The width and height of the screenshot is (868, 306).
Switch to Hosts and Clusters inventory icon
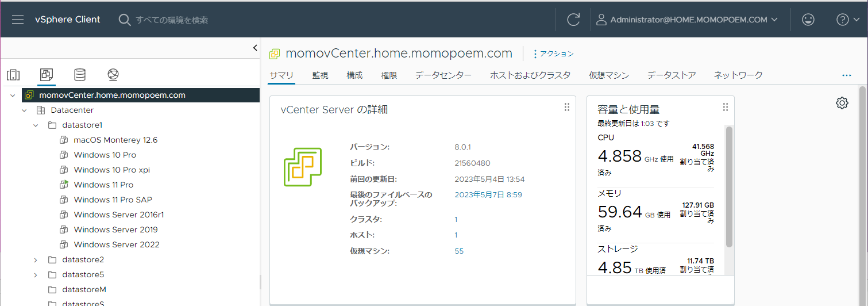coord(13,75)
